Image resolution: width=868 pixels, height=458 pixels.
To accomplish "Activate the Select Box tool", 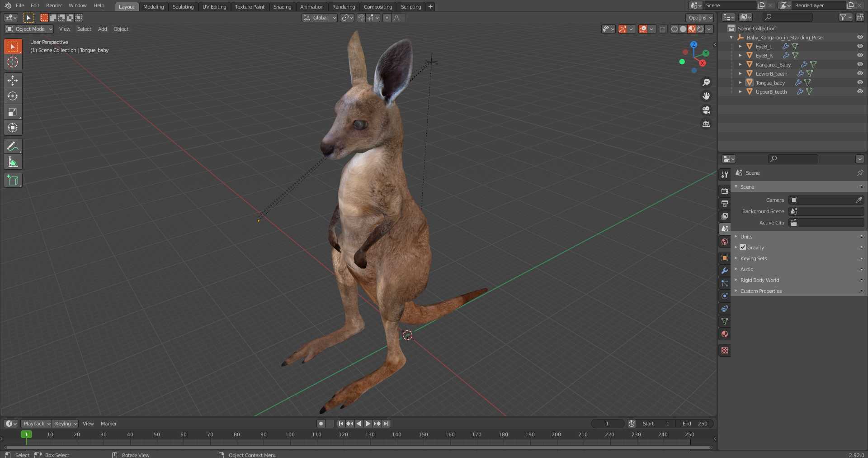I will [x=13, y=46].
